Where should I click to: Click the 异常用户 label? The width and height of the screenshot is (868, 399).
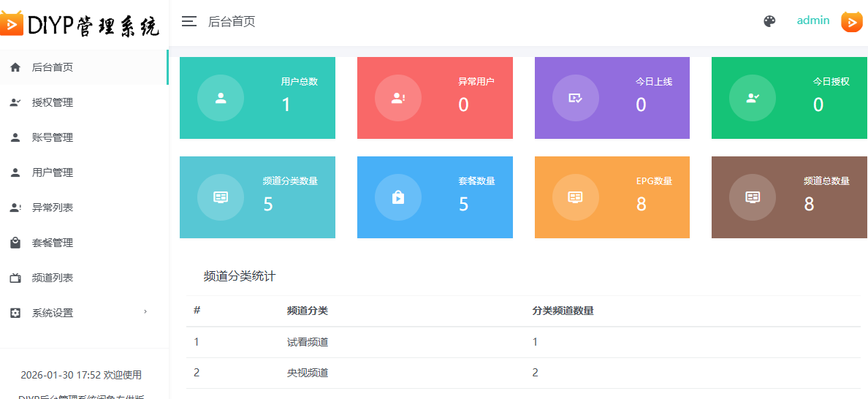click(x=476, y=81)
